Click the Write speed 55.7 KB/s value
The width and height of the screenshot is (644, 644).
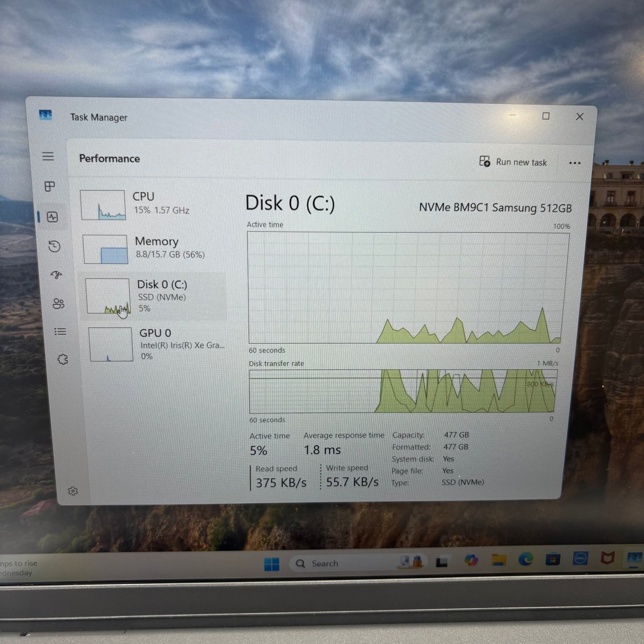pos(352,482)
